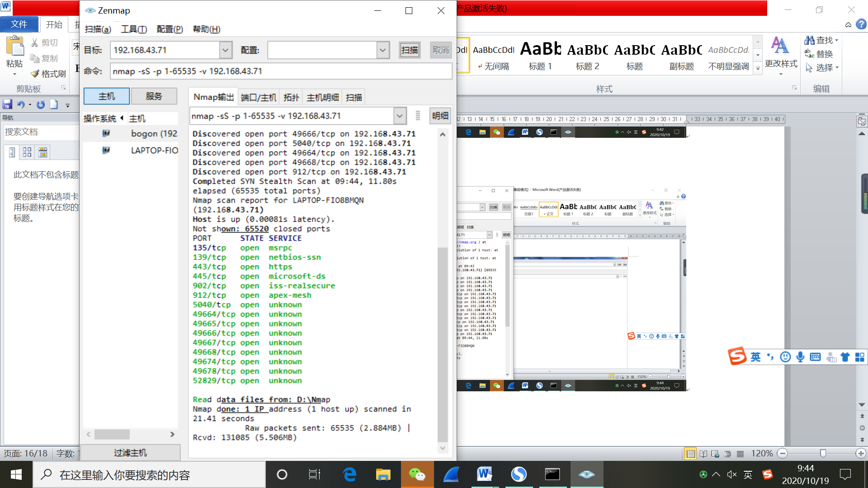
Task: Expand the 目标 target address dropdown
Action: [226, 50]
